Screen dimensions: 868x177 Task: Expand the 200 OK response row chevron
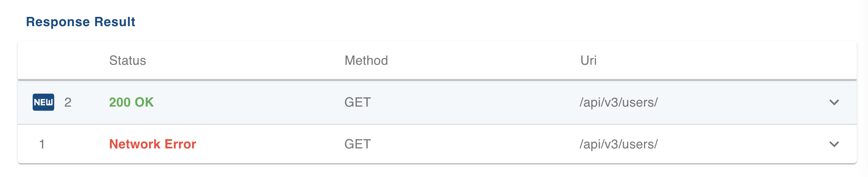pyautogui.click(x=834, y=102)
